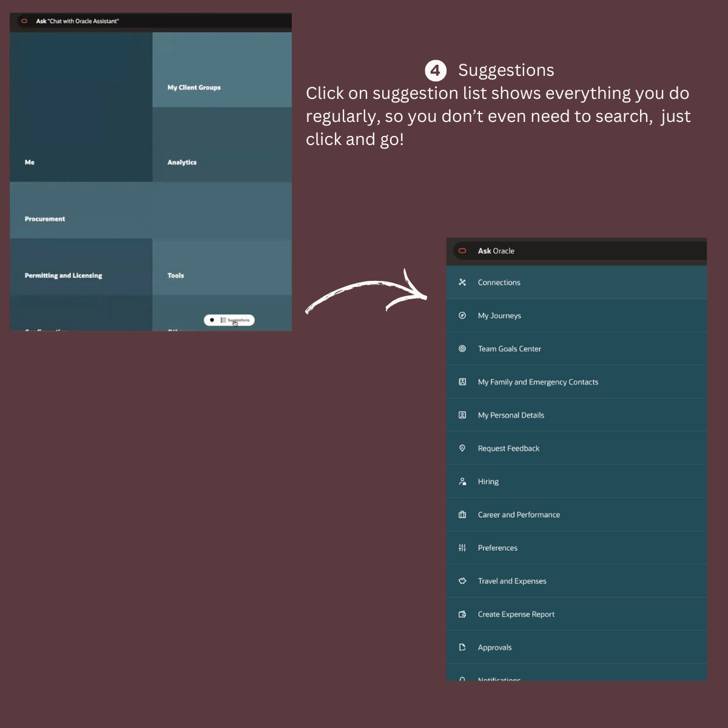Open My Family and Emergency Contacts
The width and height of the screenshot is (728, 728).
click(538, 382)
